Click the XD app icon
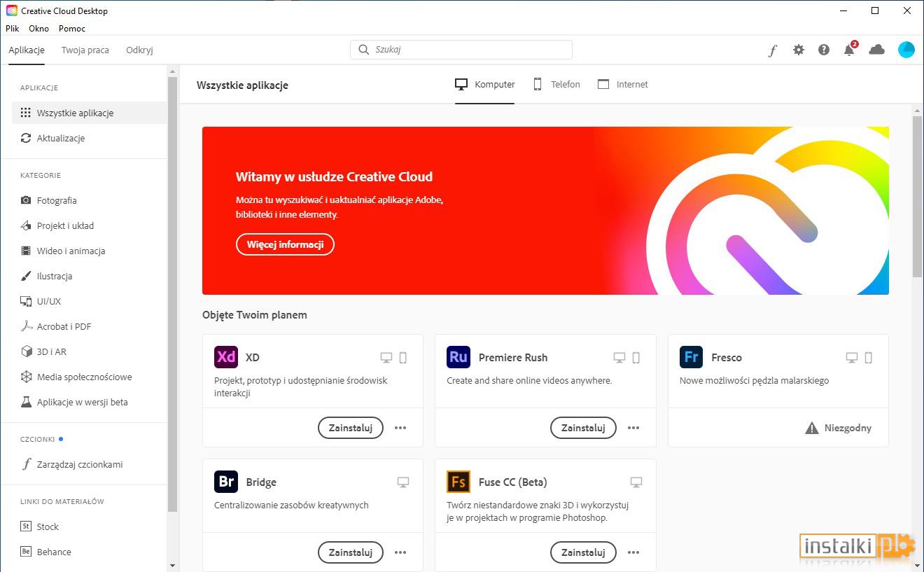Screen dimensions: 924x572 226,357
